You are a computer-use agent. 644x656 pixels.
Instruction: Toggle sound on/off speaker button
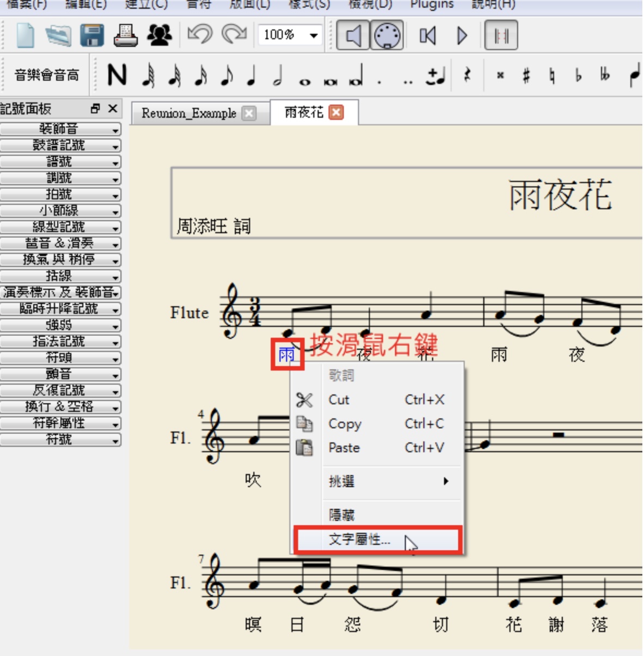pyautogui.click(x=353, y=36)
